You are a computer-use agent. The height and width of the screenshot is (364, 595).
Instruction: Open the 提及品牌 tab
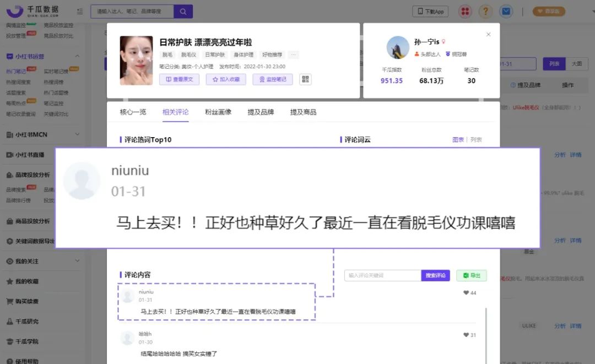tap(260, 112)
